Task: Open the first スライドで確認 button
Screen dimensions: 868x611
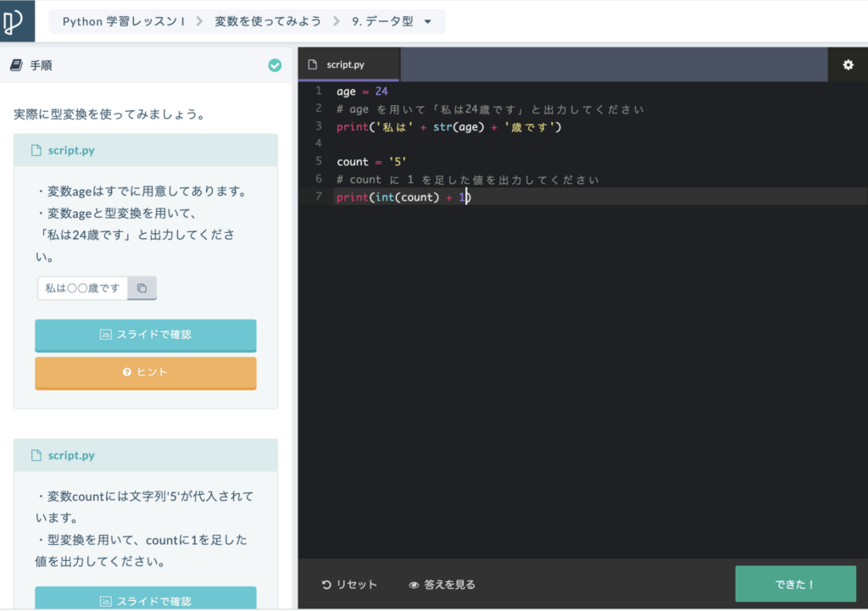Action: pos(145,335)
